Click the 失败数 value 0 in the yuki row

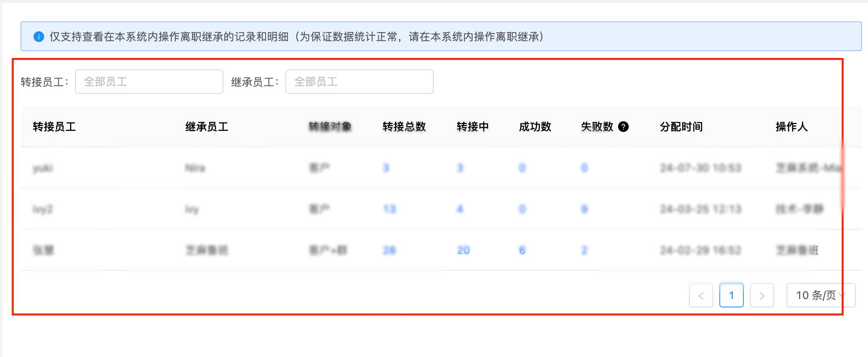click(585, 168)
